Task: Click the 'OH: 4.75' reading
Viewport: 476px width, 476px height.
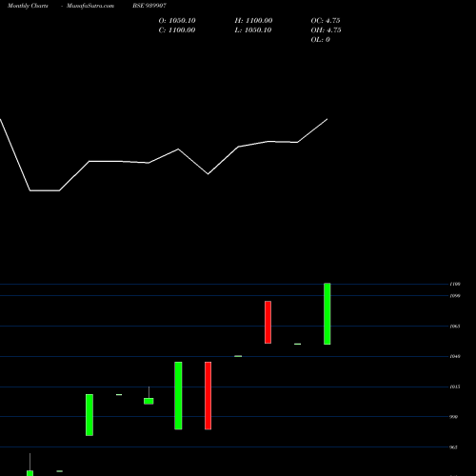Action: tap(326, 30)
